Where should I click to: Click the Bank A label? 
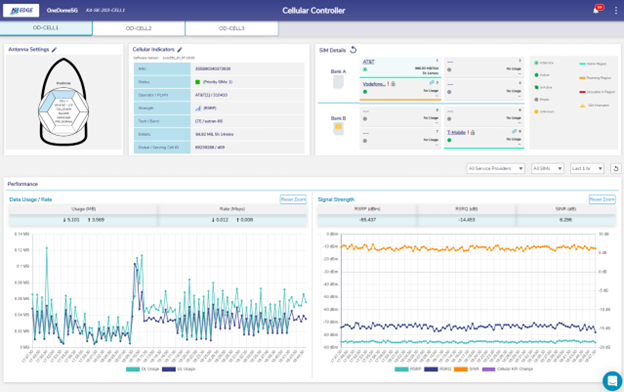tap(338, 71)
